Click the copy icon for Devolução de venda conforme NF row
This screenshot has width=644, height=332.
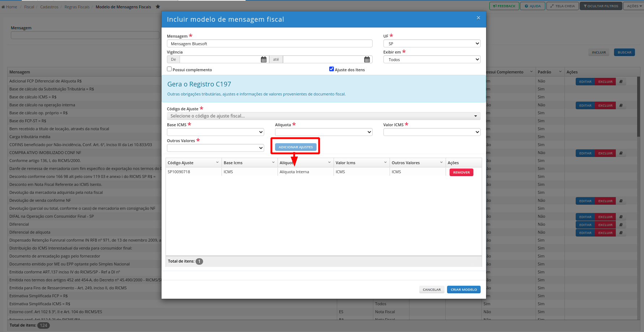621,201
